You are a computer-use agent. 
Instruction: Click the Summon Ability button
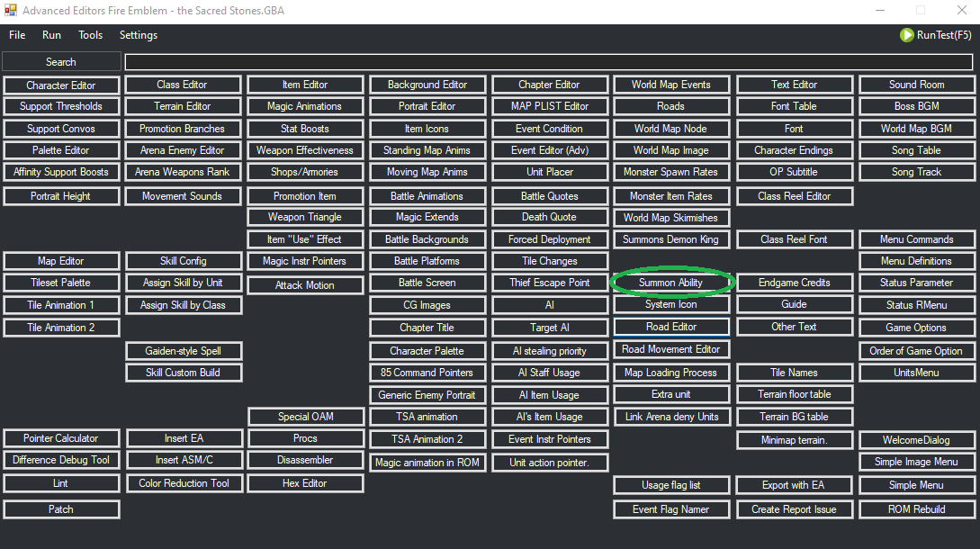tap(670, 283)
